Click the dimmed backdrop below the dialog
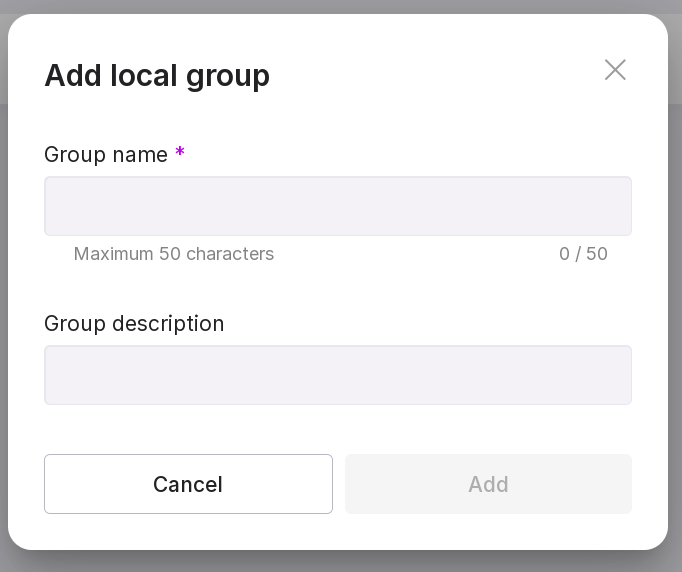Image resolution: width=682 pixels, height=572 pixels. pyautogui.click(x=340, y=562)
